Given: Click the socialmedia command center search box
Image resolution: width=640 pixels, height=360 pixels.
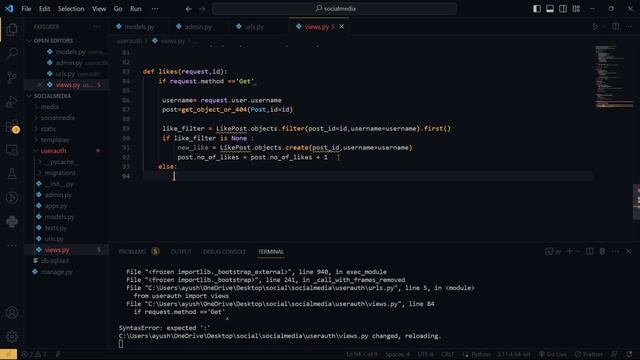Looking at the screenshot, I should 334,9.
